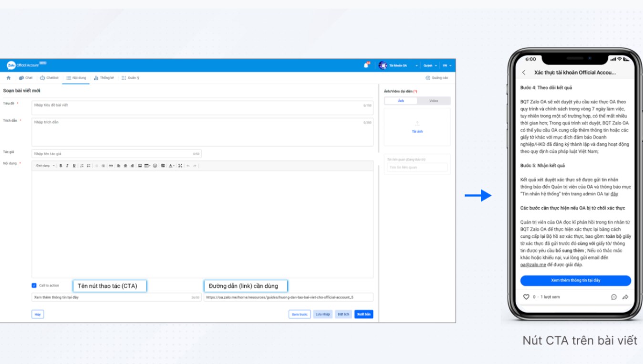This screenshot has width=643, height=364.
Task: Open the text color dropdown
Action: [x=172, y=166]
